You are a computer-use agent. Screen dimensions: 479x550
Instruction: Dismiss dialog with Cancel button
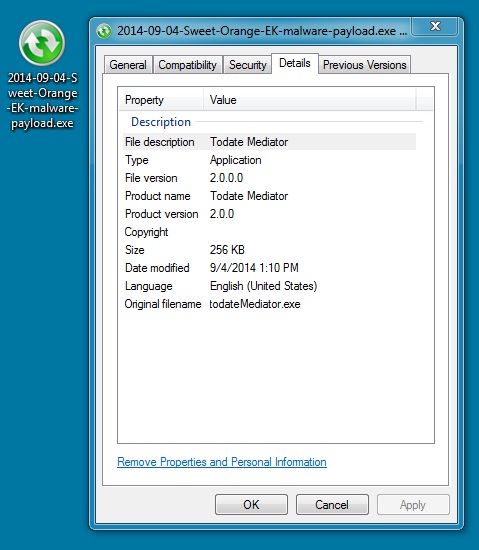point(332,505)
